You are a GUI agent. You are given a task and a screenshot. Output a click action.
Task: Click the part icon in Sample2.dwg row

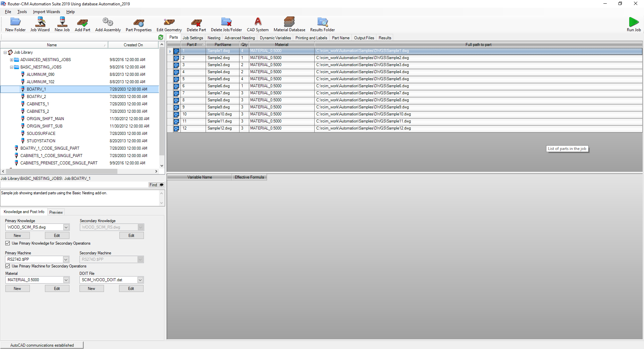pyautogui.click(x=176, y=58)
